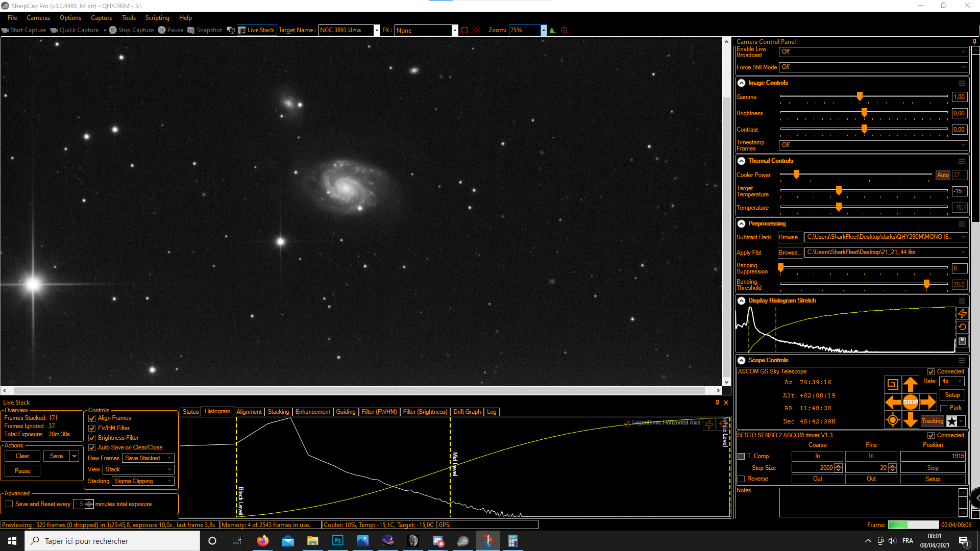The width and height of the screenshot is (980, 551).
Task: Uncheck the FWHM Filter checkbox
Action: coord(92,428)
